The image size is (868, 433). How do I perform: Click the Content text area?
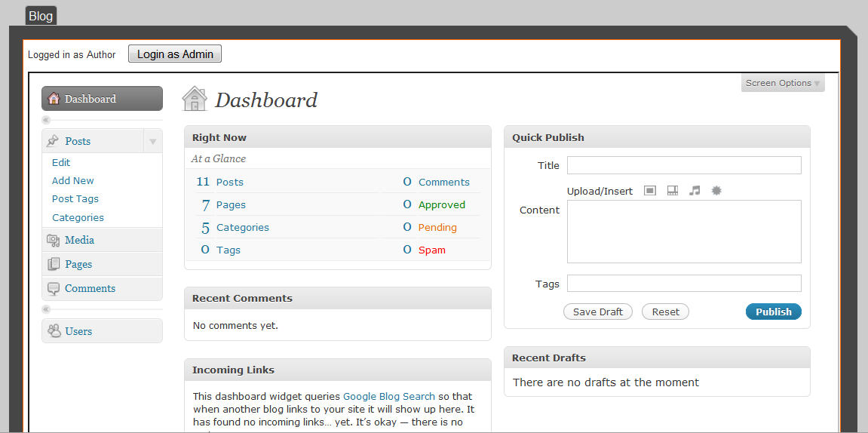[684, 232]
